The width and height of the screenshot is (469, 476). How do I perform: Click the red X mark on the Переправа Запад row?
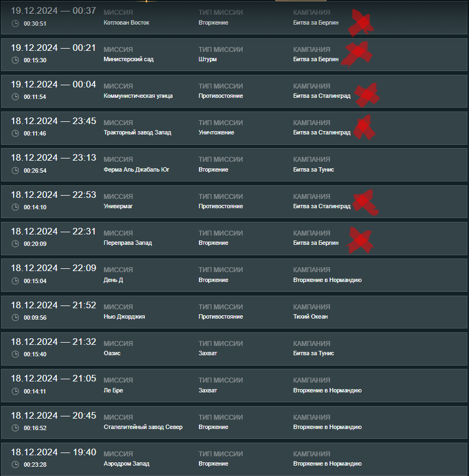pos(360,240)
